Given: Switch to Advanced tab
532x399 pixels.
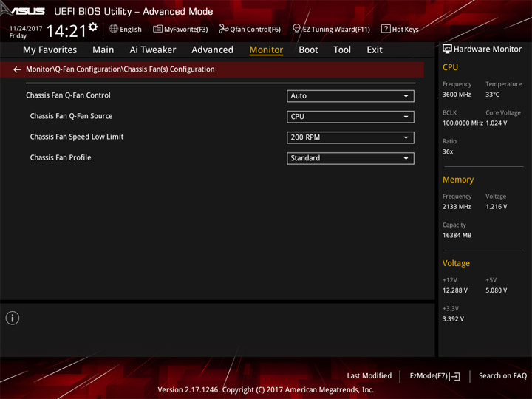Looking at the screenshot, I should [x=212, y=50].
